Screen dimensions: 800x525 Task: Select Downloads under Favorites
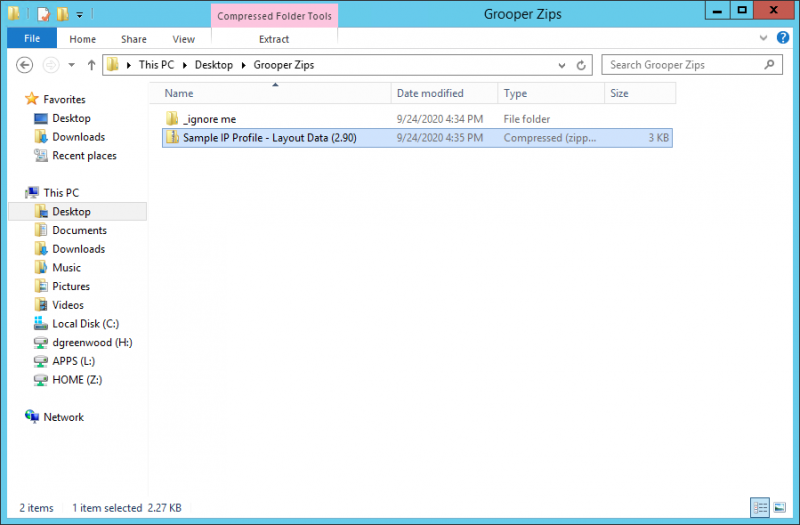click(x=78, y=137)
